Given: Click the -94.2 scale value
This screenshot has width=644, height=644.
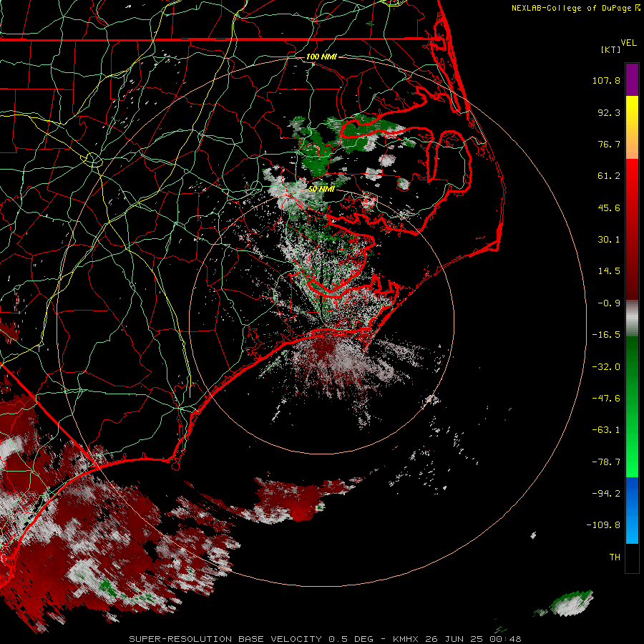Looking at the screenshot, I should pos(606,493).
